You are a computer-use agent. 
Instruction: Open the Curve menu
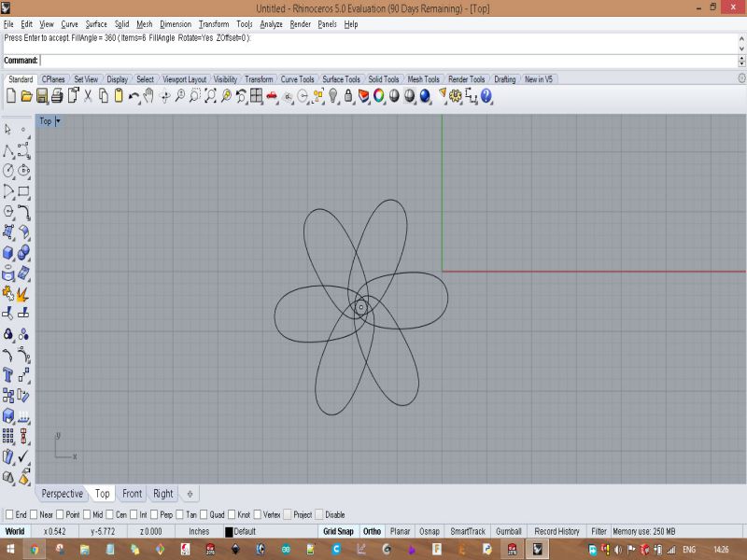point(69,24)
